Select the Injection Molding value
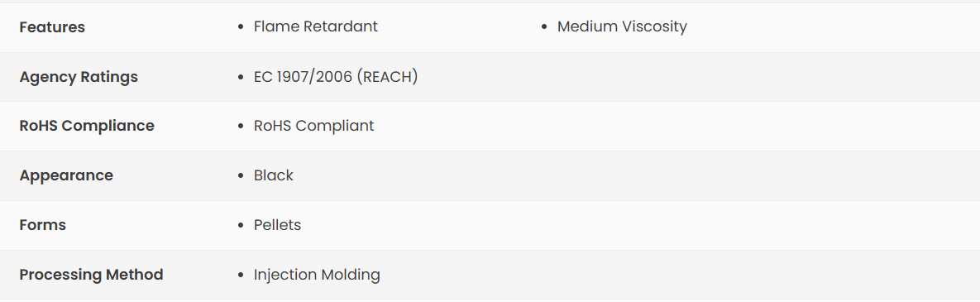980x302 pixels. pos(317,275)
